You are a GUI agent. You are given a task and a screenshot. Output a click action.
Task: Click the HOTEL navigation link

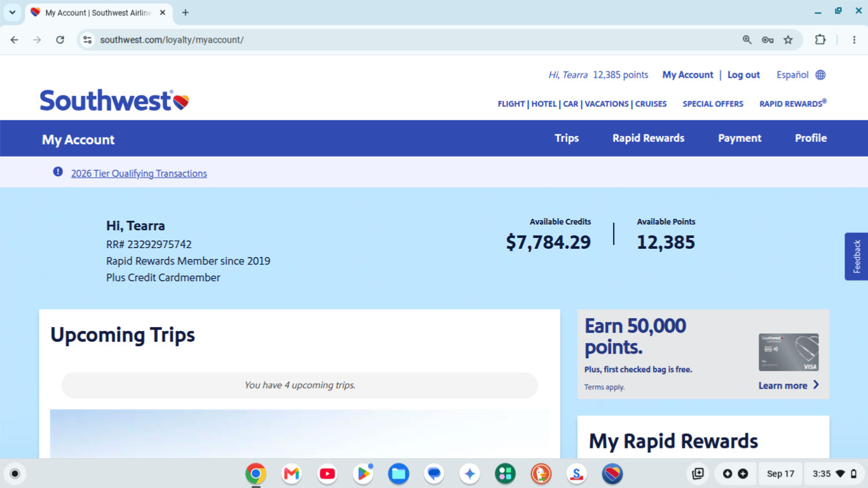pos(544,104)
